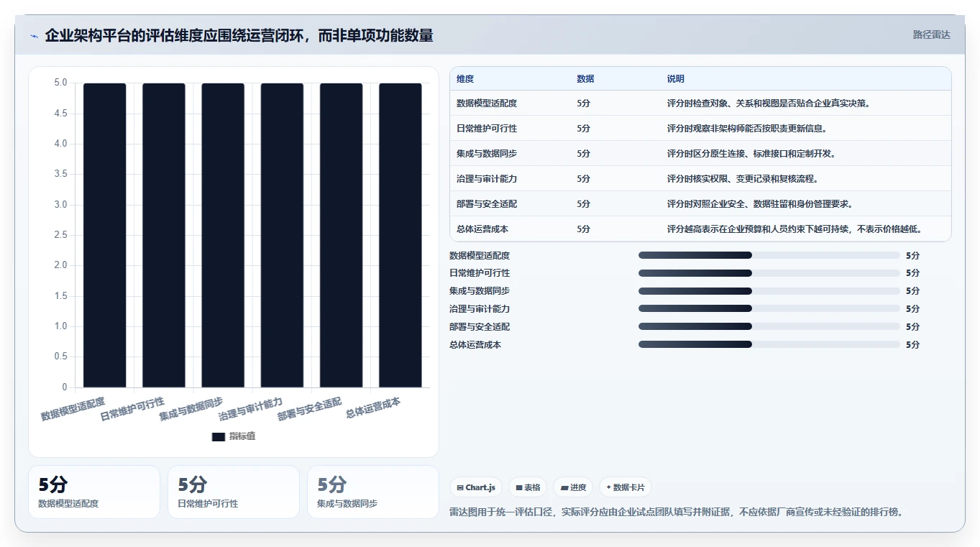Click the 说明 column header

pyautogui.click(x=676, y=79)
